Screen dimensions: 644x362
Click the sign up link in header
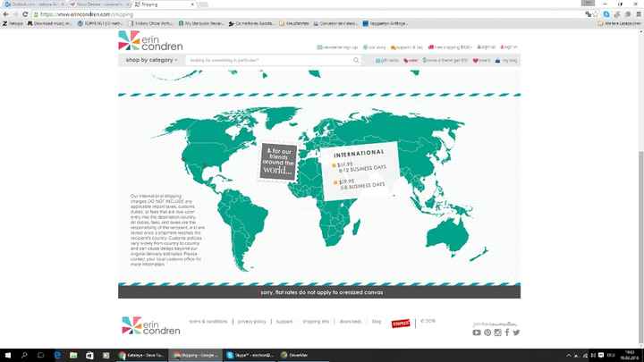click(x=486, y=47)
